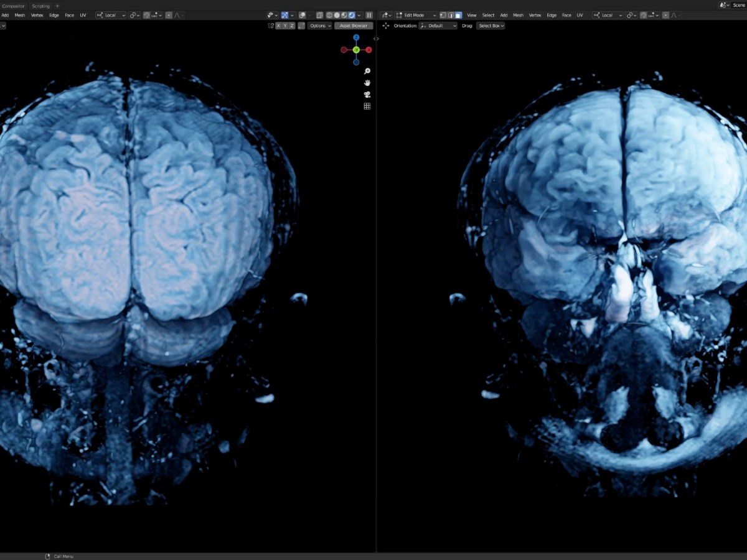The height and width of the screenshot is (560, 747).
Task: Open the Select Box drag dropdown
Action: tap(490, 26)
